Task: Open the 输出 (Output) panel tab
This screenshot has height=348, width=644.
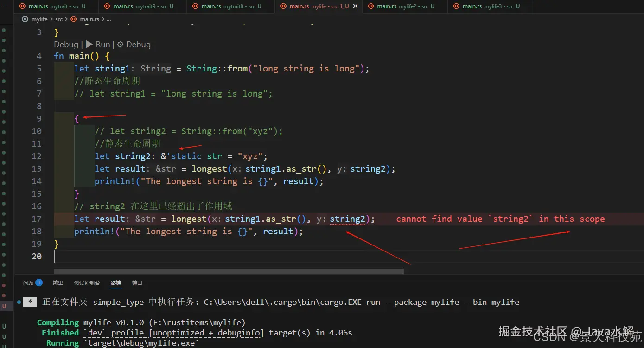Action: coord(58,283)
